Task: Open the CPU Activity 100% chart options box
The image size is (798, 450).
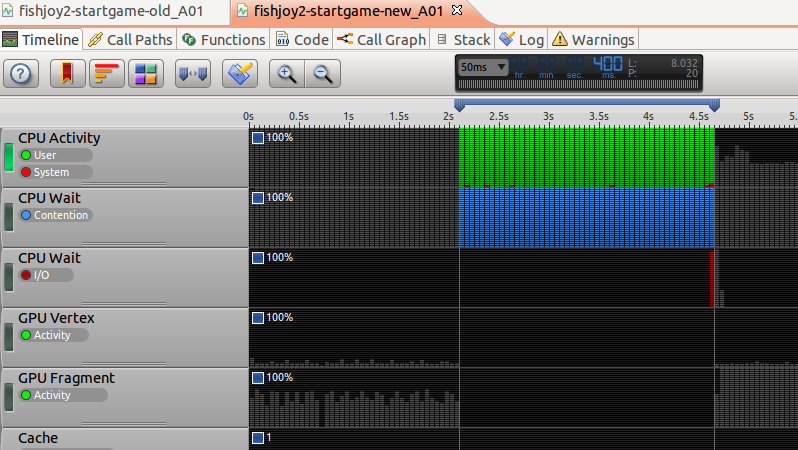Action: (x=258, y=137)
